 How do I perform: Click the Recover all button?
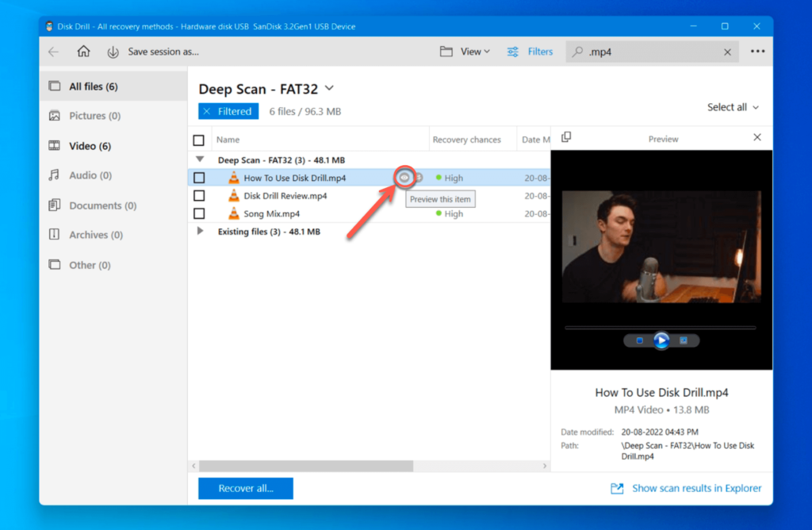tap(245, 489)
